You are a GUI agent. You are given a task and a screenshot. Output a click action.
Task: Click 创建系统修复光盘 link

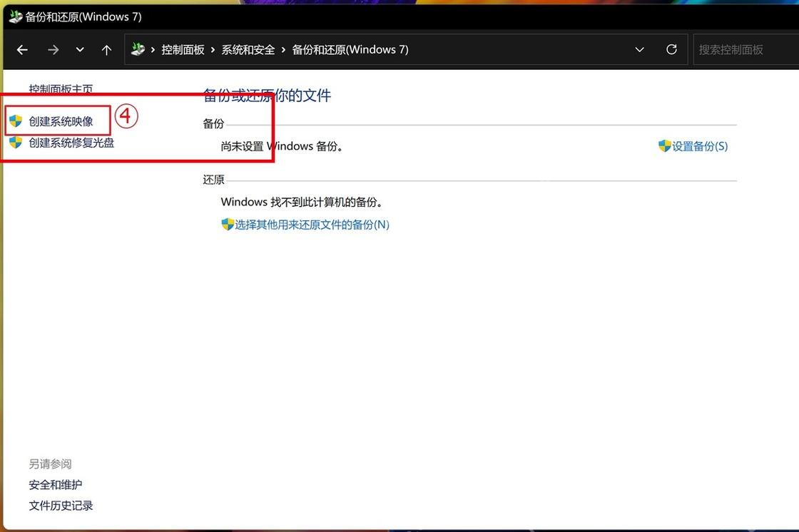click(x=71, y=143)
